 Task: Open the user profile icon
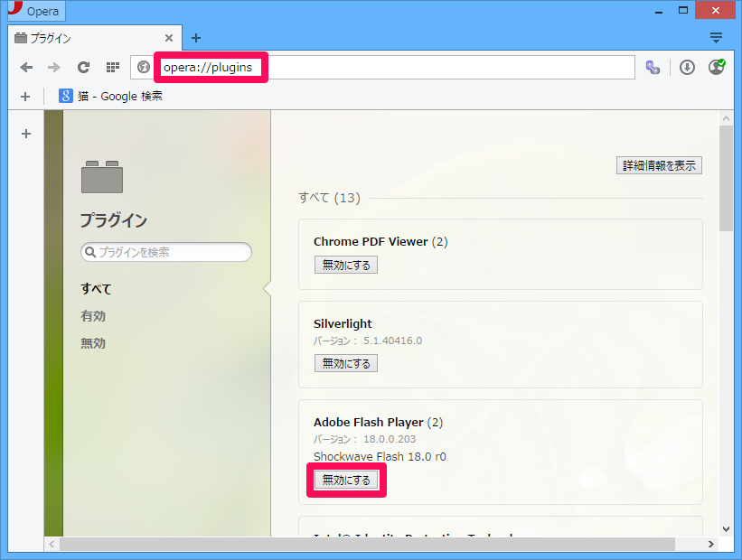tap(716, 68)
